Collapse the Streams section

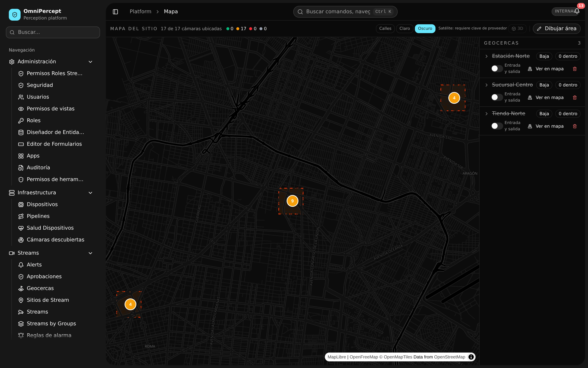point(90,253)
